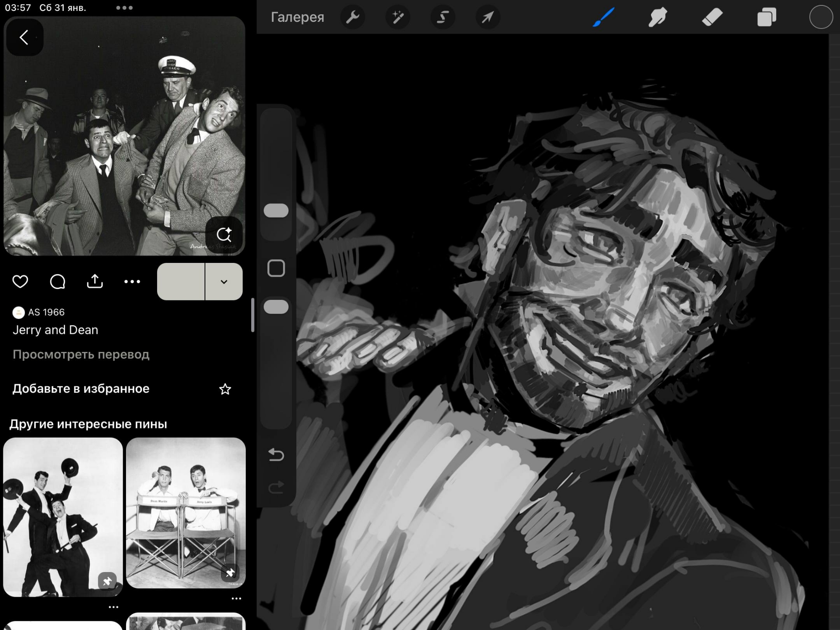This screenshot has width=840, height=630.
Task: Tap the square modify button on sidebar
Action: coord(276,268)
